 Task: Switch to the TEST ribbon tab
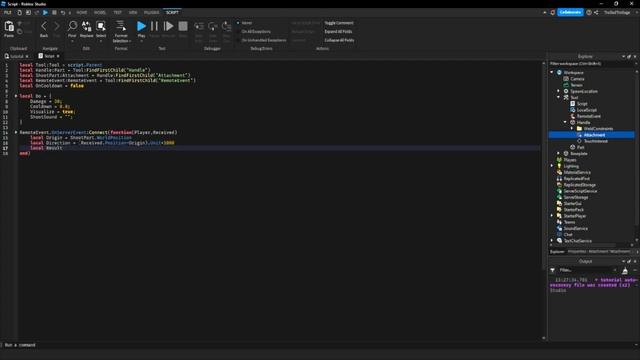(118, 13)
